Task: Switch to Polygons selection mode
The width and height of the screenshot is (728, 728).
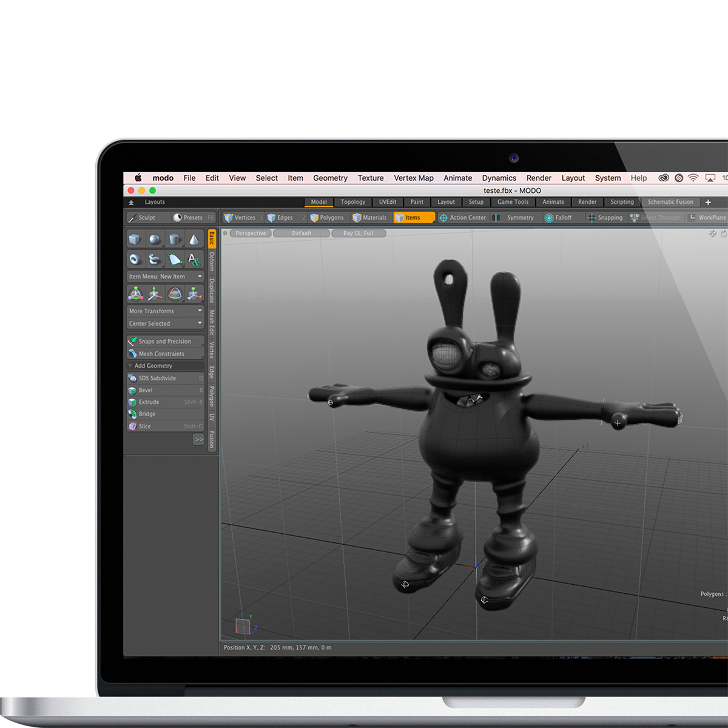Action: 328,217
